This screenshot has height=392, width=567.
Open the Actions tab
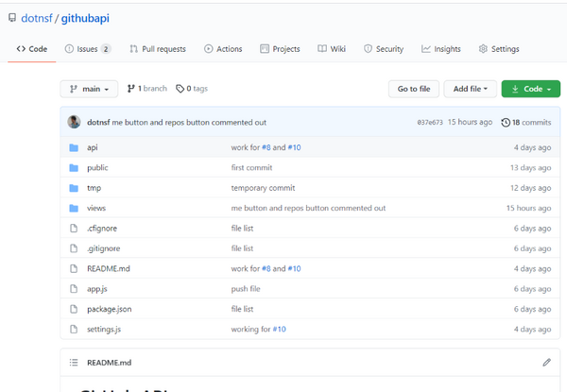pyautogui.click(x=223, y=49)
